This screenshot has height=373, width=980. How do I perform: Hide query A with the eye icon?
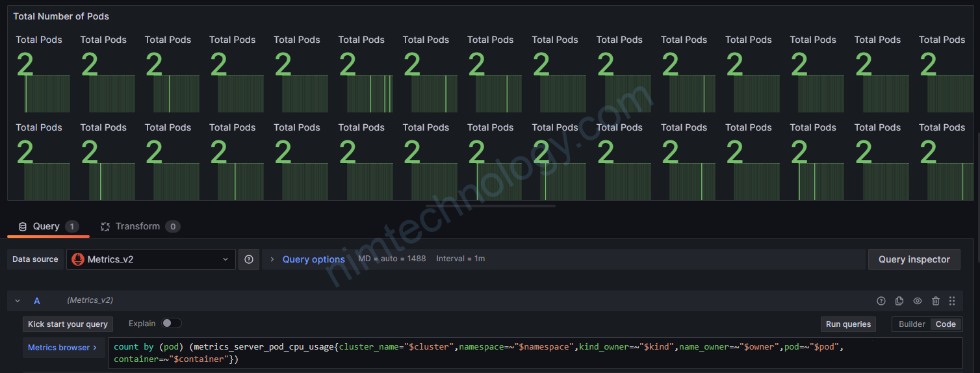918,301
